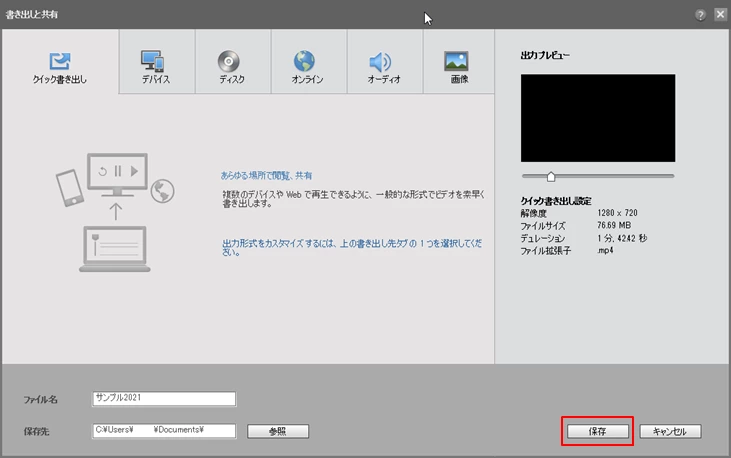The height and width of the screenshot is (458, 731).
Task: Open the オンライン sharing tab
Action: [x=309, y=62]
